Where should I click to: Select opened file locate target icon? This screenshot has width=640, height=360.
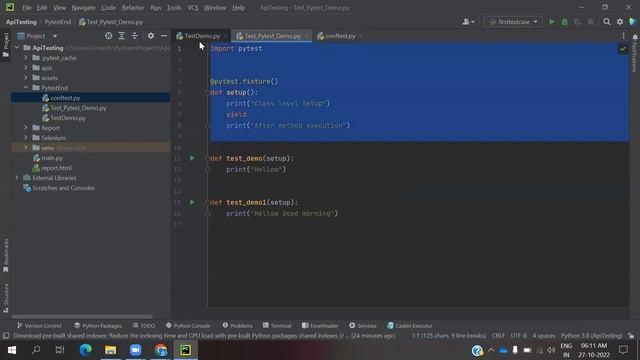point(109,36)
